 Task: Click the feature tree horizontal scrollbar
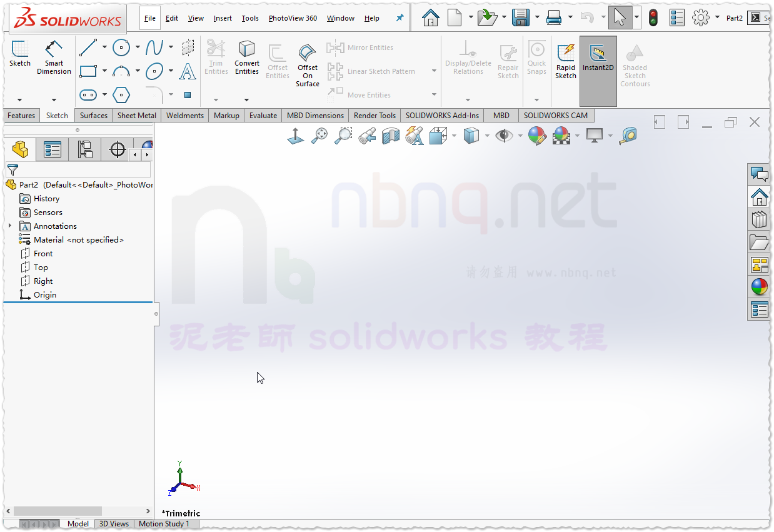tap(58, 511)
